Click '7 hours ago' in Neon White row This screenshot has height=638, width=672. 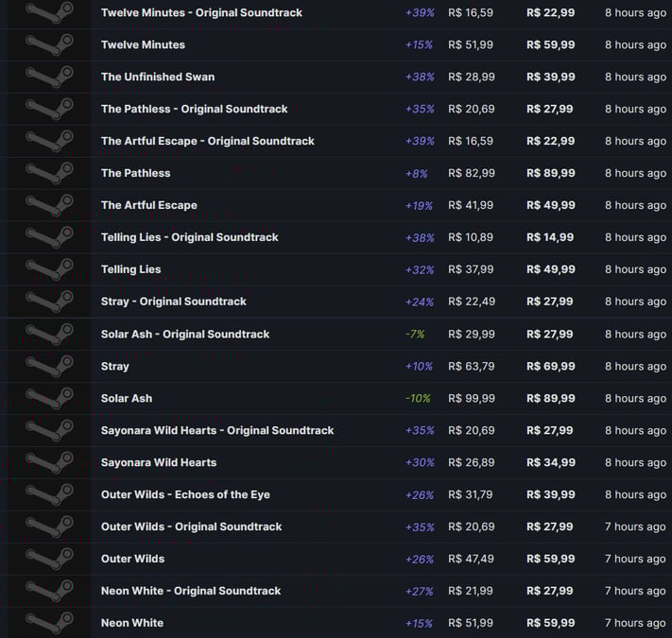(x=635, y=624)
